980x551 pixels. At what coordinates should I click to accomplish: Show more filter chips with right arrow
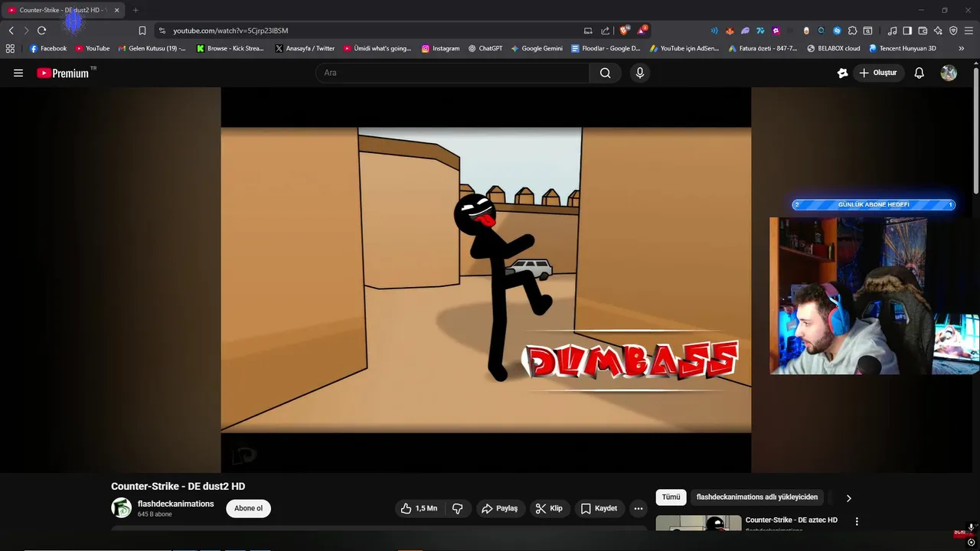(x=848, y=497)
